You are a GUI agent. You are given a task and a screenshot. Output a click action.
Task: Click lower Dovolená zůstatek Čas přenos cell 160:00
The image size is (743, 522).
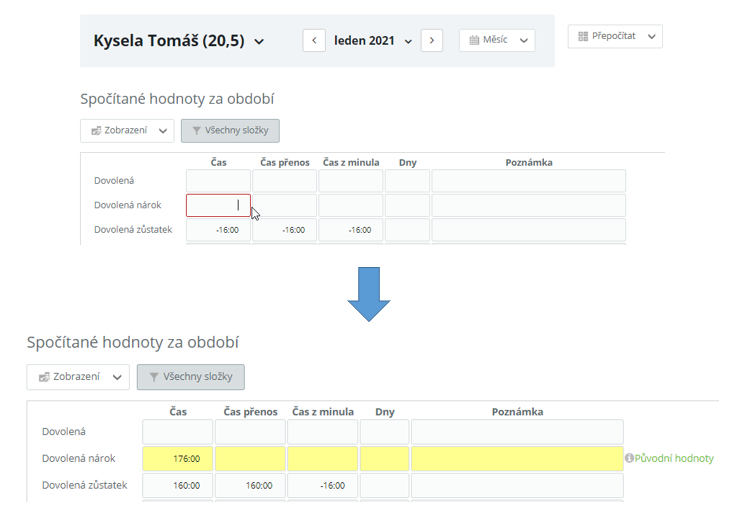(x=249, y=486)
